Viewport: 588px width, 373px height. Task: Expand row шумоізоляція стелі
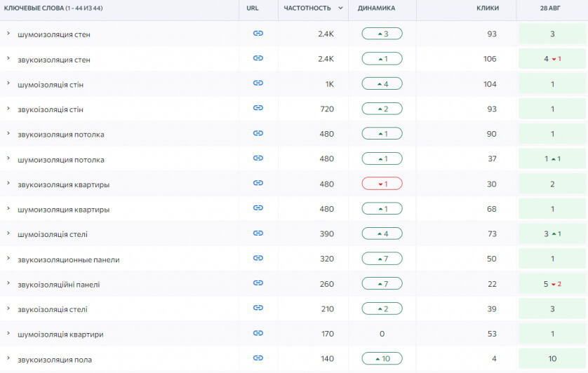click(8, 233)
